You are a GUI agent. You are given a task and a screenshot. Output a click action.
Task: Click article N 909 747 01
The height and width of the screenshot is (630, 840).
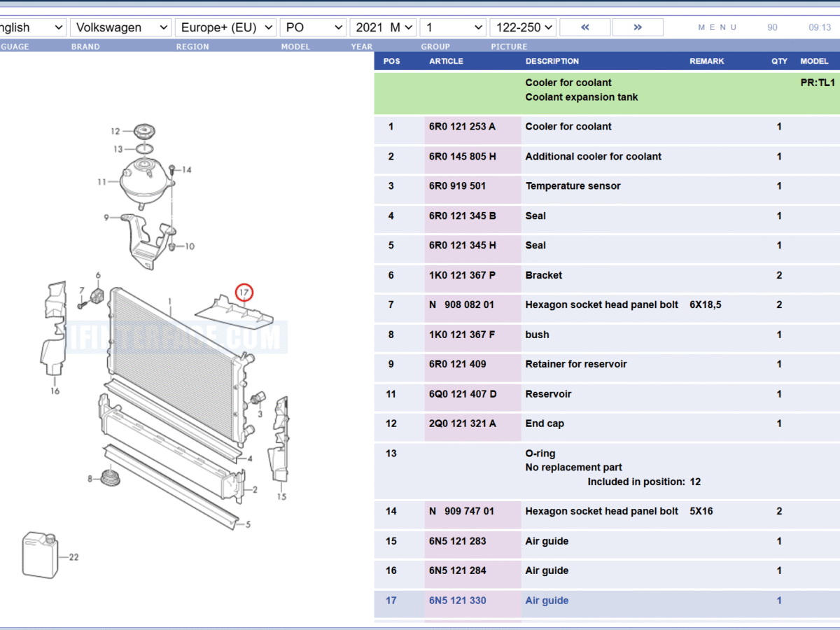pos(461,512)
